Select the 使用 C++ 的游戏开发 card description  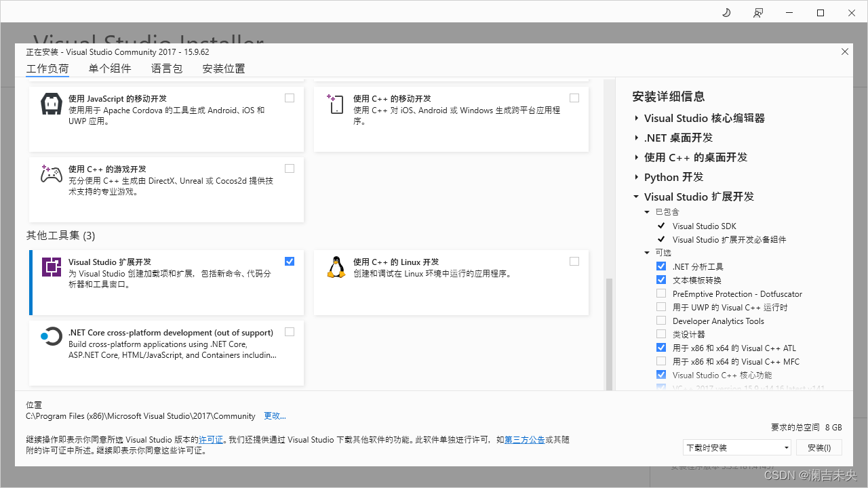171,186
